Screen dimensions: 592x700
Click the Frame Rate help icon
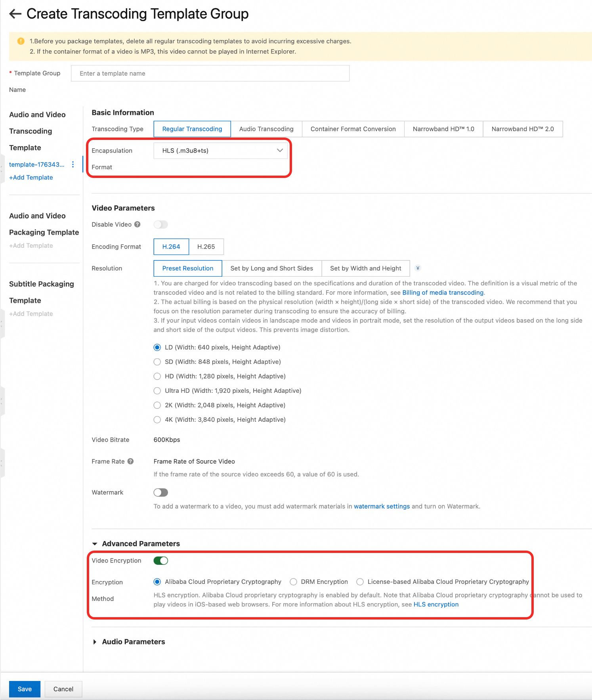pos(131,461)
